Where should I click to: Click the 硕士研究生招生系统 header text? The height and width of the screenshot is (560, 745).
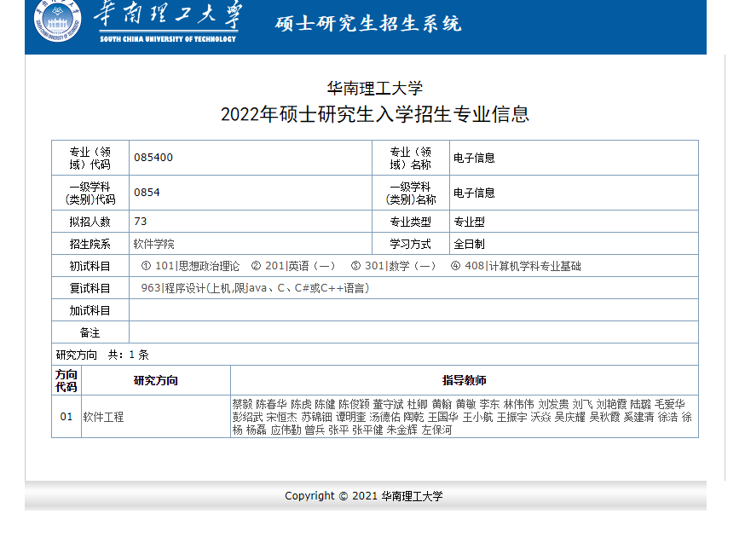click(x=368, y=24)
